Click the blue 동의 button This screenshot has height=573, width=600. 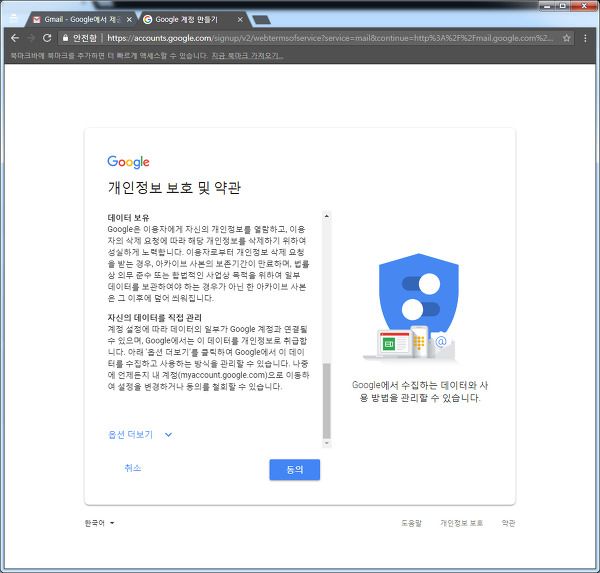[x=295, y=470]
